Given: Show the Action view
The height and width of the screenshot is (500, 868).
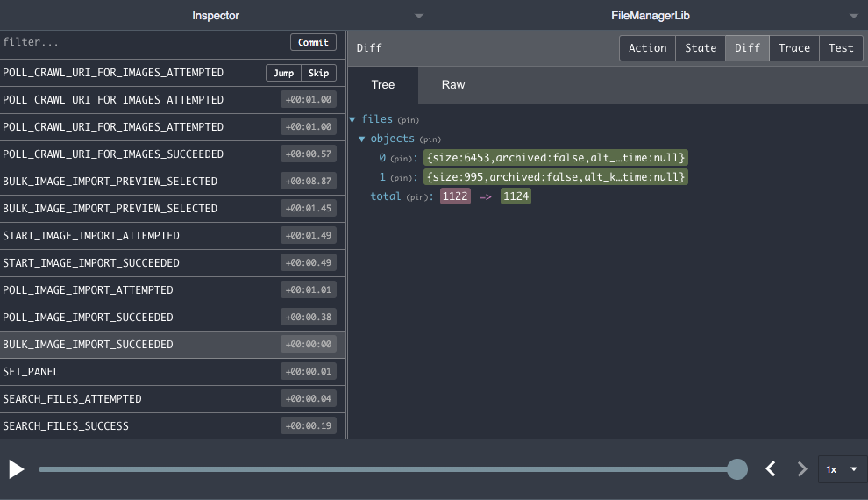Looking at the screenshot, I should click(647, 48).
